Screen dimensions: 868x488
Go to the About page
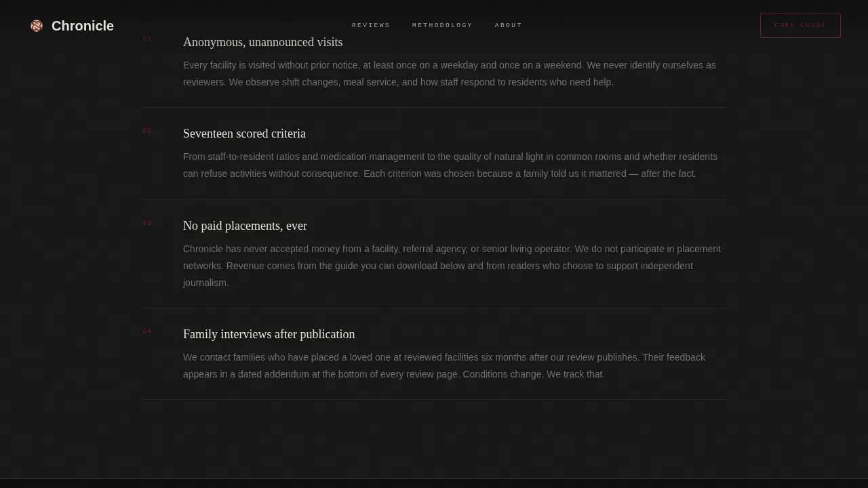509,25
